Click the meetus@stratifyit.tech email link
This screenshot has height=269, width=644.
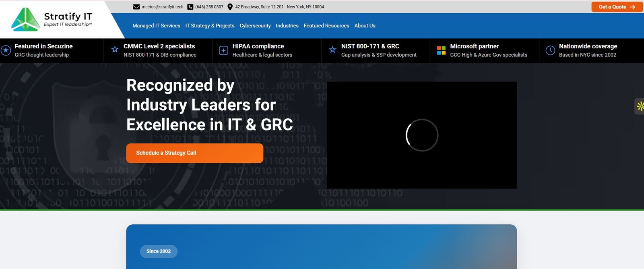pyautogui.click(x=162, y=7)
